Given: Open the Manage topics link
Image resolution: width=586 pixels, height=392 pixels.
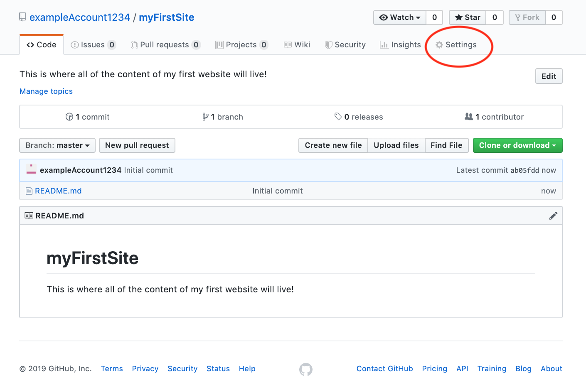Looking at the screenshot, I should [x=46, y=91].
